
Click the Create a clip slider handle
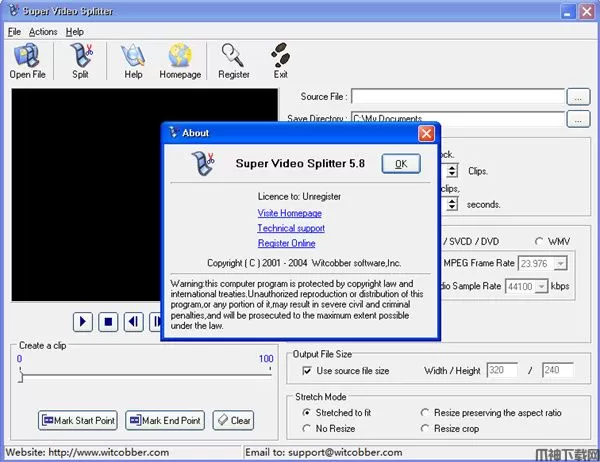coord(20,375)
